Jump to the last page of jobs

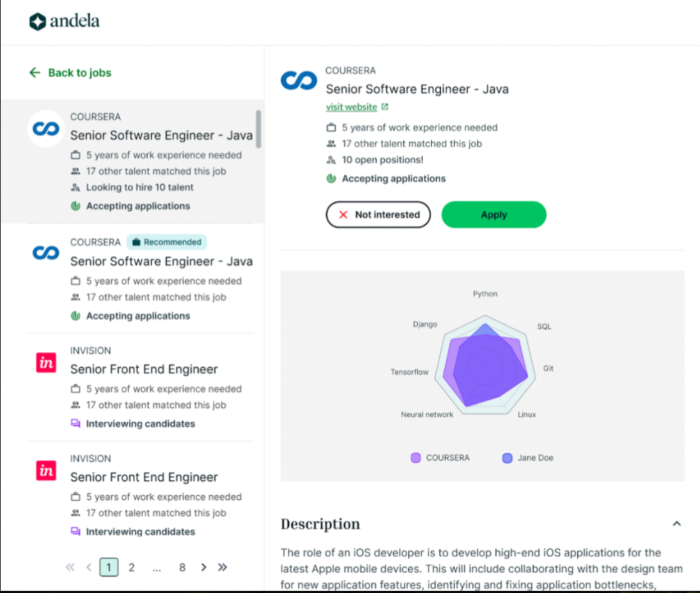pos(222,567)
